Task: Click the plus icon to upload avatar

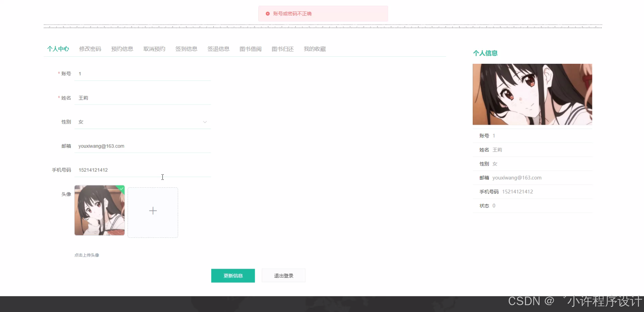Action: pos(153,211)
